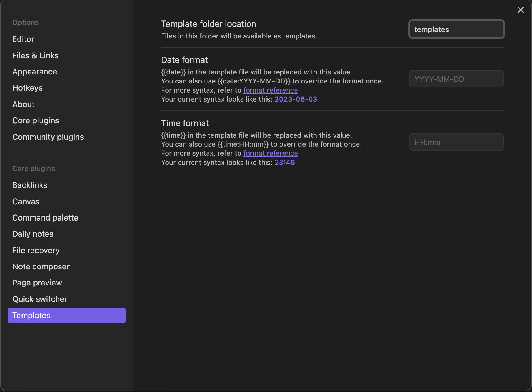Focus the Time format input field
532x392 pixels.
tap(456, 142)
